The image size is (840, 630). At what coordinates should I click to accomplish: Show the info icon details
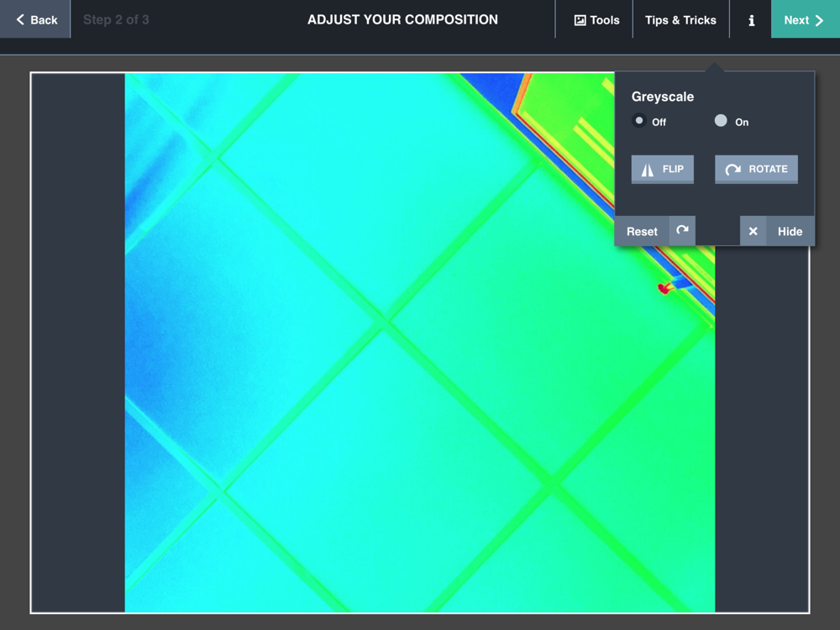click(750, 19)
